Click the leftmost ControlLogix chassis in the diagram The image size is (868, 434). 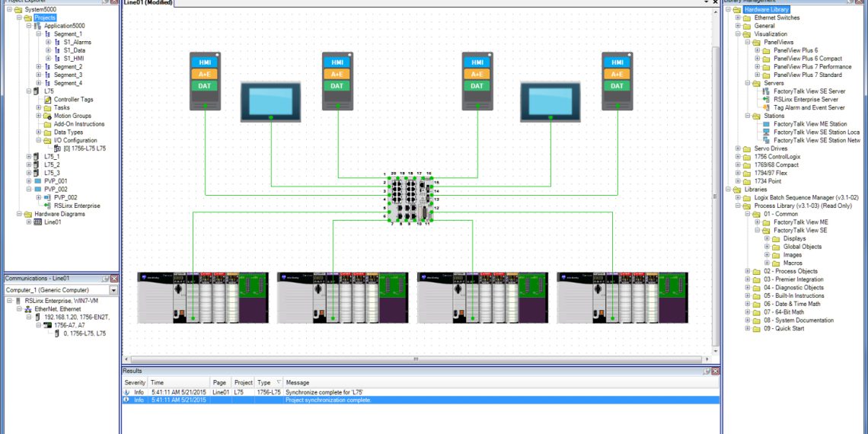[x=204, y=296]
